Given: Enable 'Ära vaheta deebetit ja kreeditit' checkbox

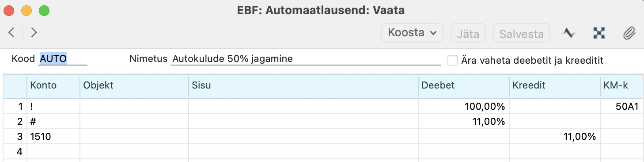Looking at the screenshot, I should (452, 60).
